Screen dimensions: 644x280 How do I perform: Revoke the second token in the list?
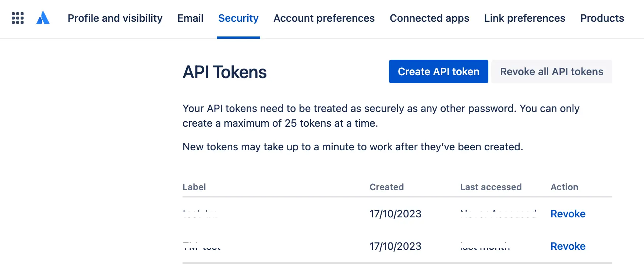click(567, 246)
